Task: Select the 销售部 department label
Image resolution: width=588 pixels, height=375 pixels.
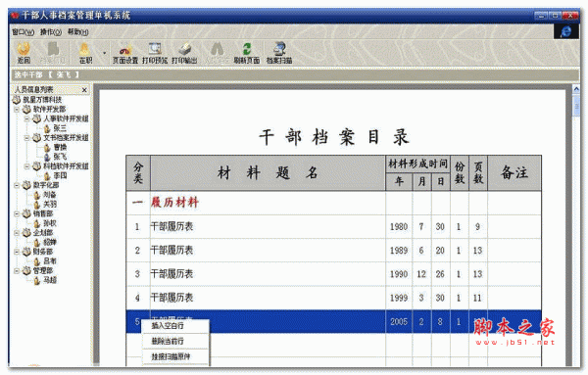Action: click(43, 213)
